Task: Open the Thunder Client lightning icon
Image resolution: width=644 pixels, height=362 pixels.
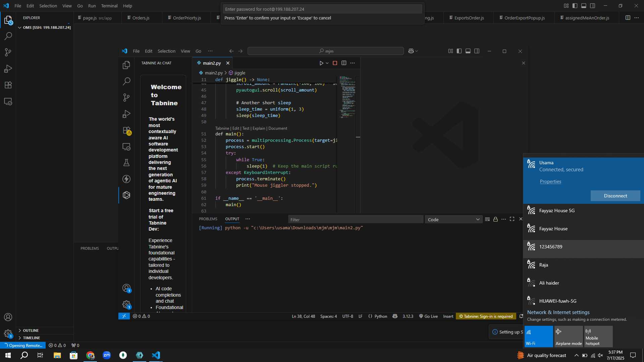Action: click(x=126, y=179)
